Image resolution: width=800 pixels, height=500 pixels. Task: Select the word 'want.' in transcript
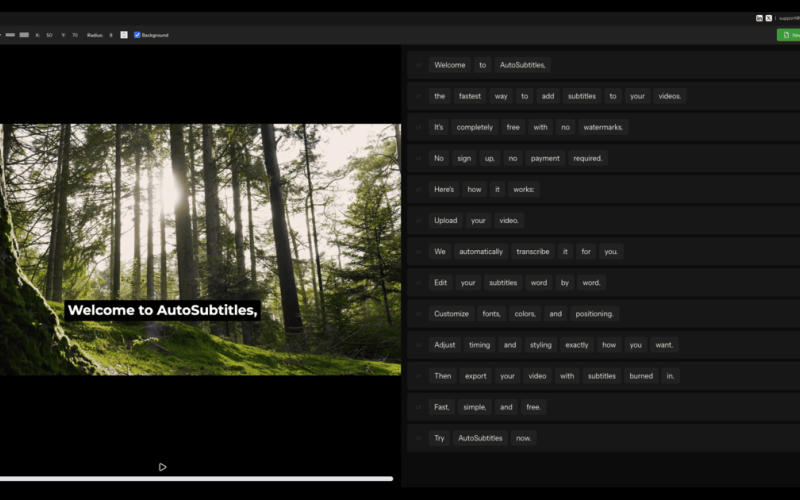(664, 345)
